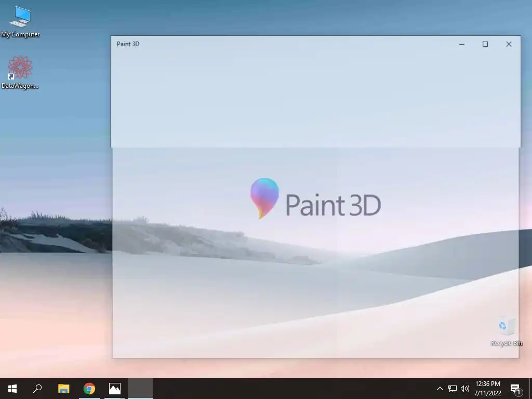Click the Paint 3D title bar text
Image resolution: width=532 pixels, height=399 pixels.
(x=128, y=44)
